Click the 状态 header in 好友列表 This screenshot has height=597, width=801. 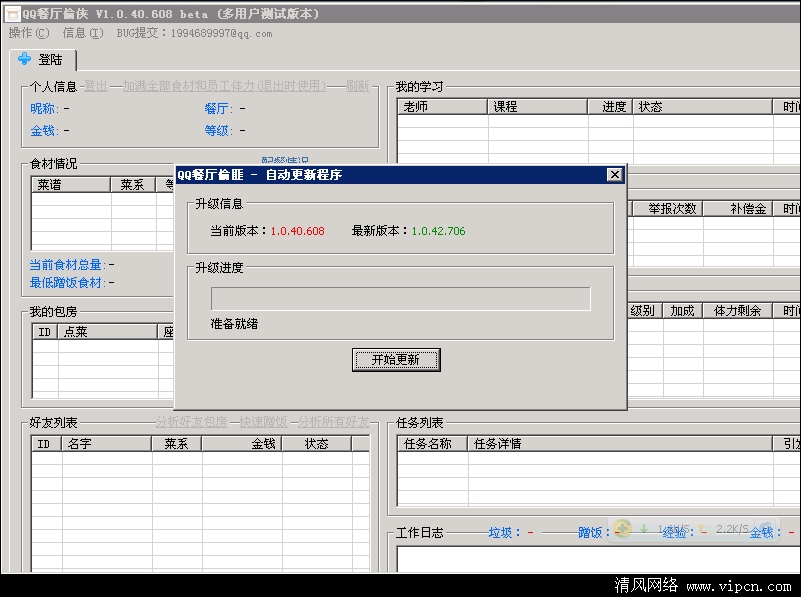click(316, 444)
